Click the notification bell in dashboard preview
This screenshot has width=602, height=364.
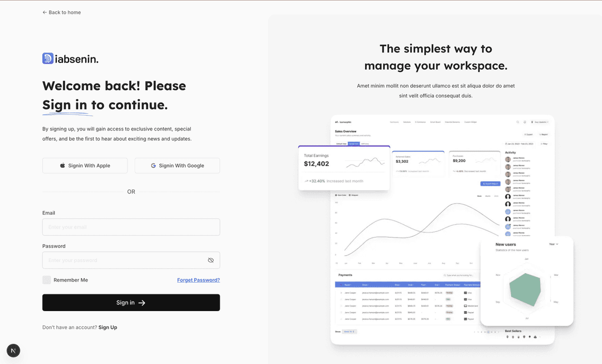click(x=525, y=122)
